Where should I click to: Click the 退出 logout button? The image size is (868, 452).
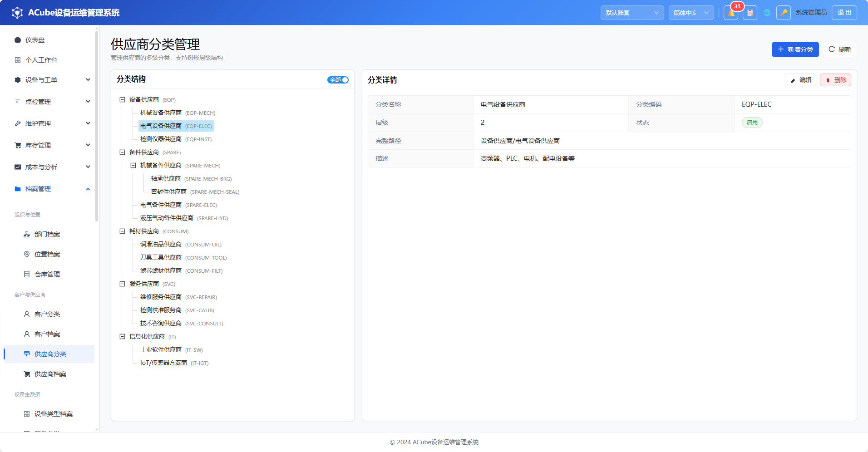click(x=844, y=13)
